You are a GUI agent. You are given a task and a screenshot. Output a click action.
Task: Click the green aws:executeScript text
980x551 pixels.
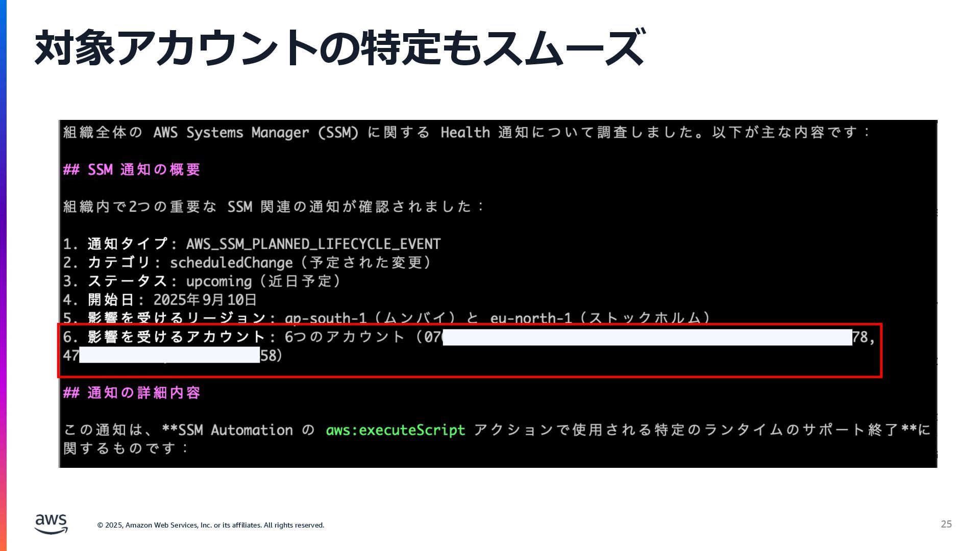(x=395, y=430)
